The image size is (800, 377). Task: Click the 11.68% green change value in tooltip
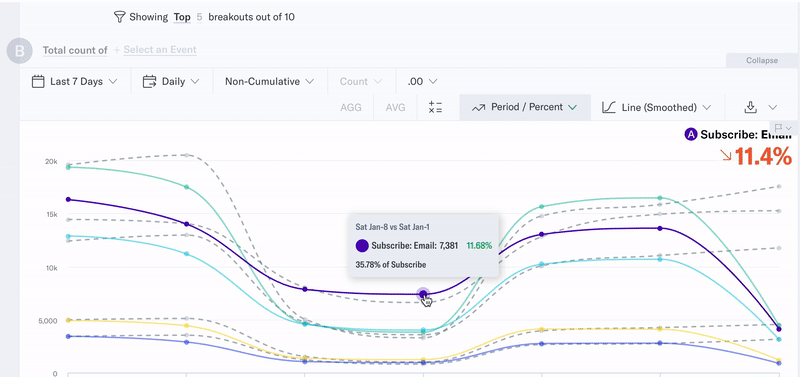click(x=479, y=246)
